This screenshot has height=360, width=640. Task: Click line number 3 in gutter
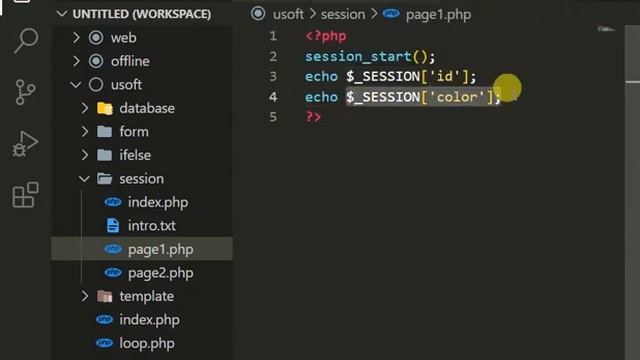click(273, 77)
